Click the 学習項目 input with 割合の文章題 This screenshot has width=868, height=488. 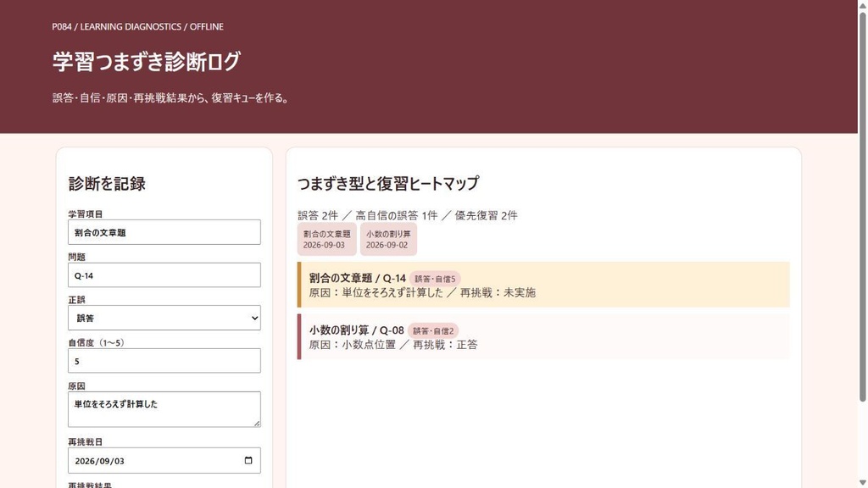point(164,232)
